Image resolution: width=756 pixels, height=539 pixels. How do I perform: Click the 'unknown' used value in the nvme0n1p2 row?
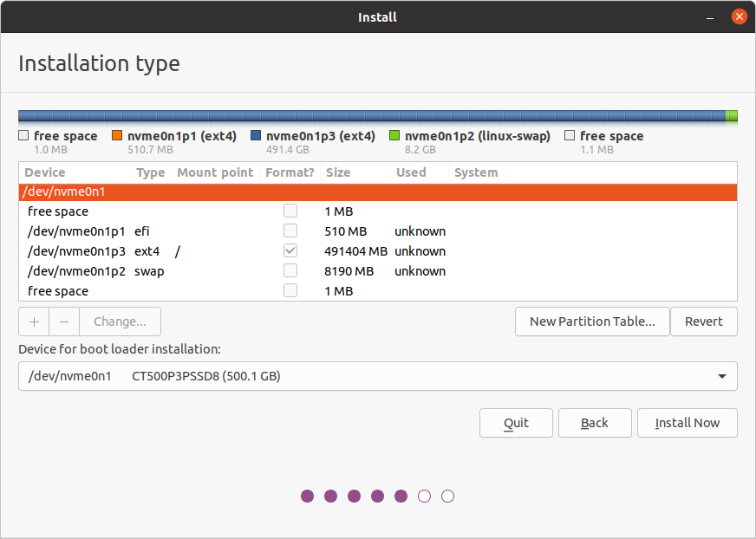(420, 271)
